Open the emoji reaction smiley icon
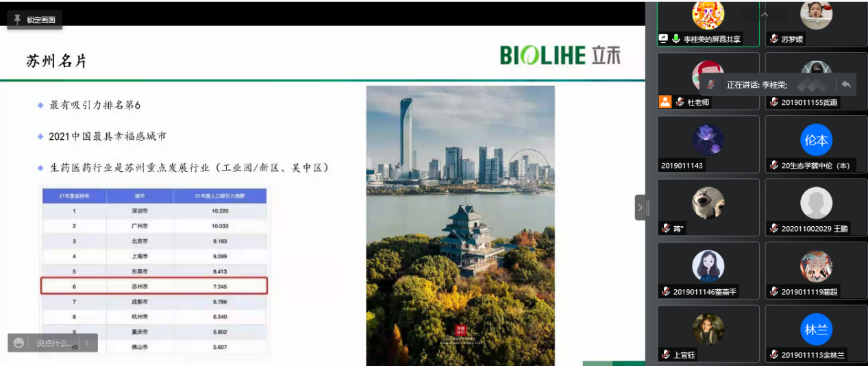Viewport: 868px width, 366px height. 19,343
